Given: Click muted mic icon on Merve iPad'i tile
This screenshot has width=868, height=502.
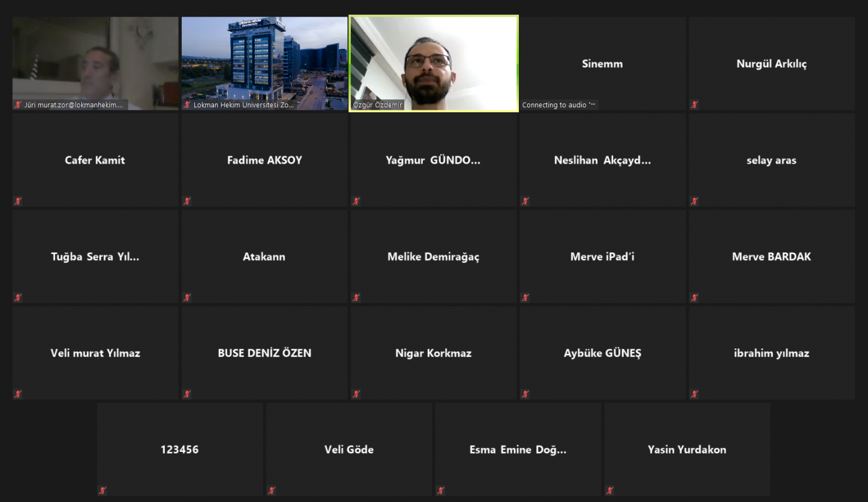Looking at the screenshot, I should pos(525,297).
